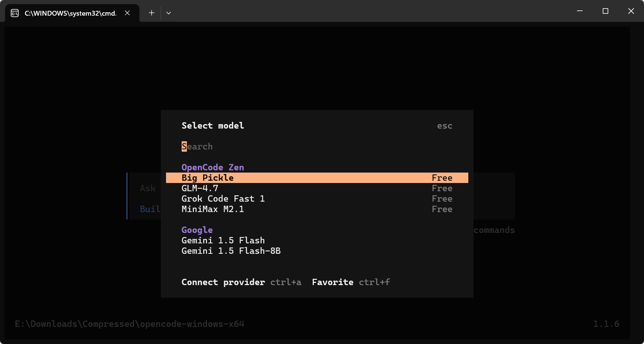The height and width of the screenshot is (344, 644).
Task: Click Connect provider
Action: tap(223, 282)
